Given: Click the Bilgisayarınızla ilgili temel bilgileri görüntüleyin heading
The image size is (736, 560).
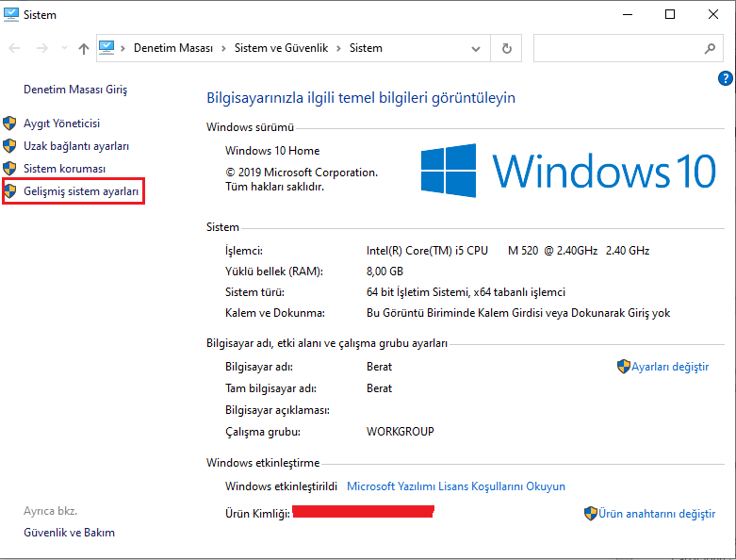Looking at the screenshot, I should (361, 98).
